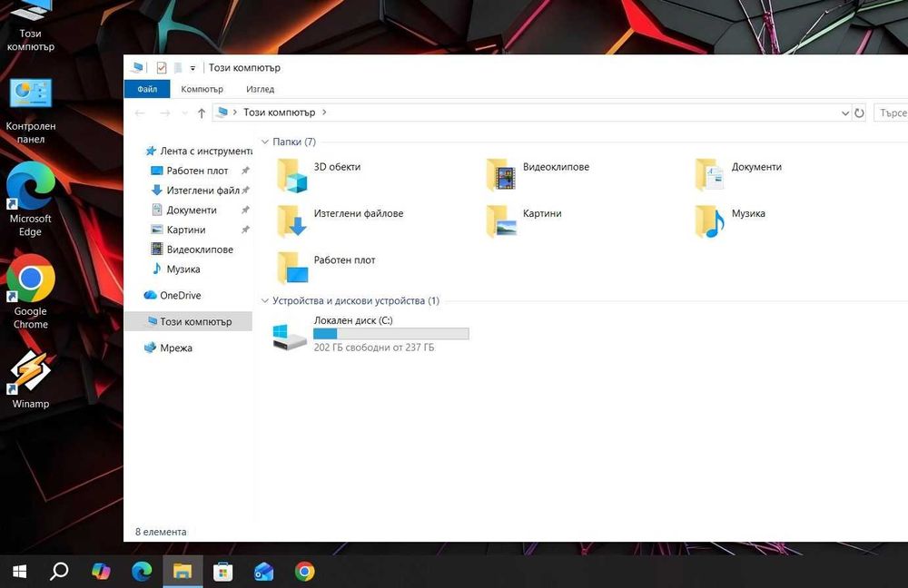Select Този компютър in navigation pane
Image resolution: width=908 pixels, height=588 pixels.
click(x=189, y=321)
